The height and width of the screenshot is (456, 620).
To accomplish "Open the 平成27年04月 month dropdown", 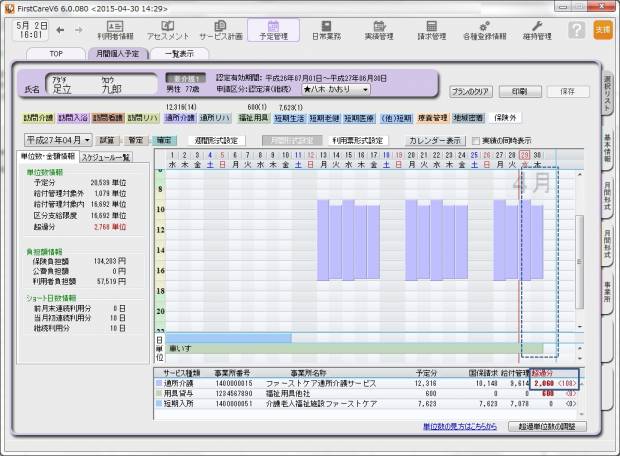I will [57, 141].
